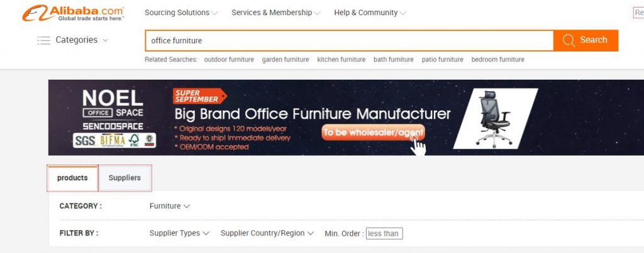The width and height of the screenshot is (644, 253).
Task: Click the office chair image in banner
Action: click(495, 118)
